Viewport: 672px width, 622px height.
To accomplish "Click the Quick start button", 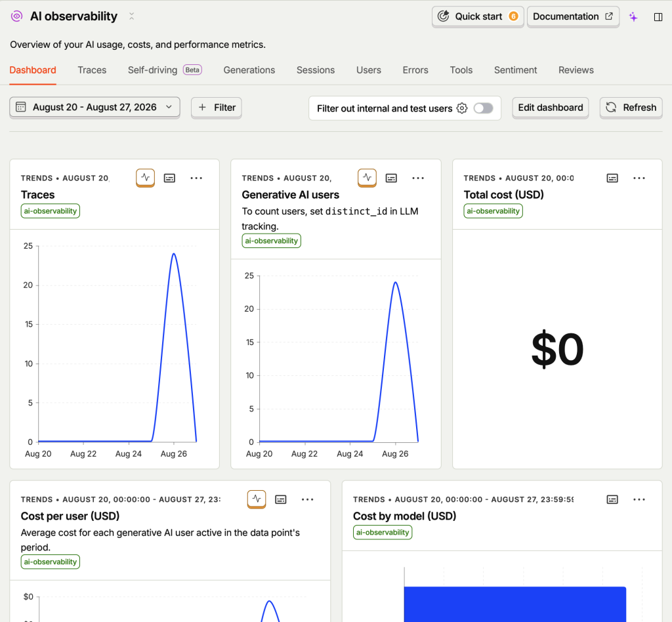I will (x=478, y=16).
